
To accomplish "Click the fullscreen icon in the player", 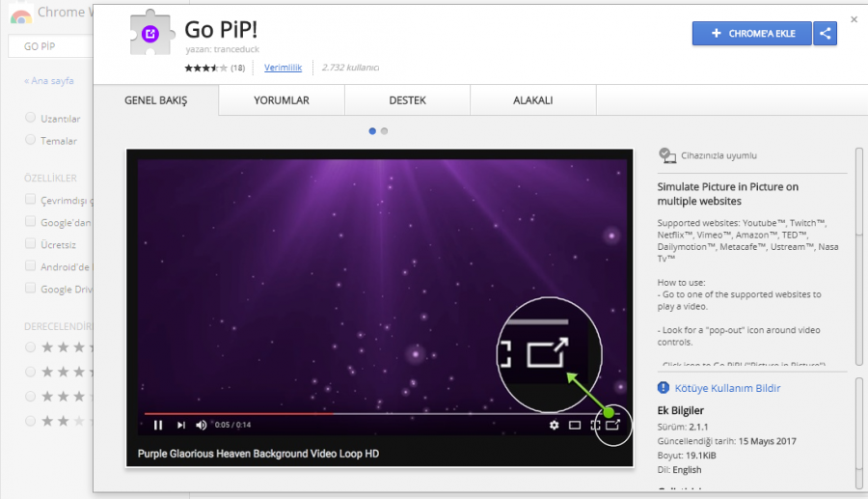I will [595, 425].
